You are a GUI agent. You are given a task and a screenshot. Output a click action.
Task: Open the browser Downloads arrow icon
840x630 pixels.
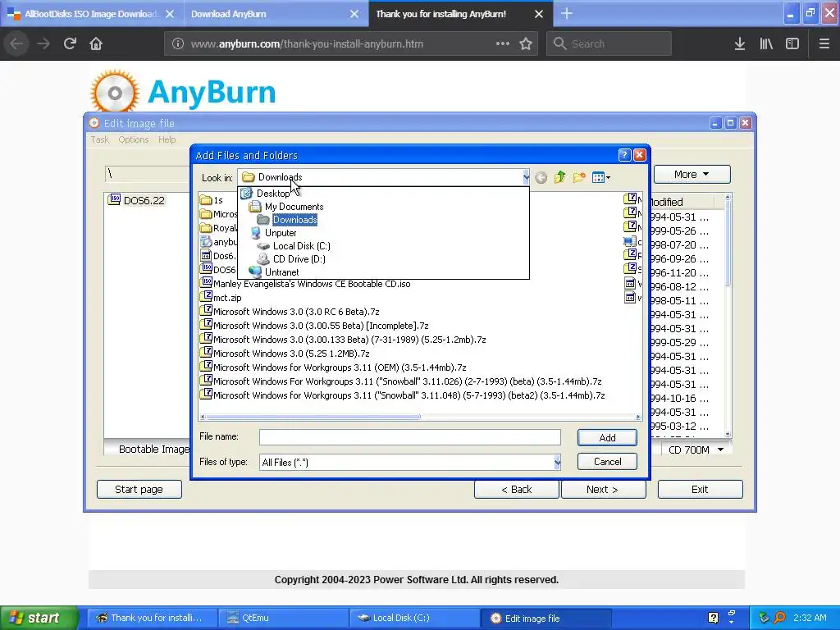(740, 44)
